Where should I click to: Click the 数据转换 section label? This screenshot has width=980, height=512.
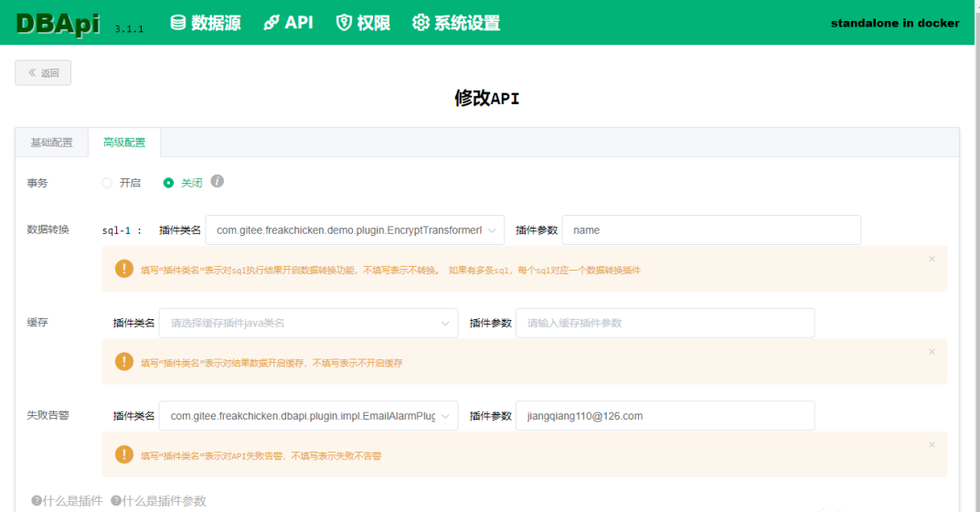pyautogui.click(x=48, y=229)
